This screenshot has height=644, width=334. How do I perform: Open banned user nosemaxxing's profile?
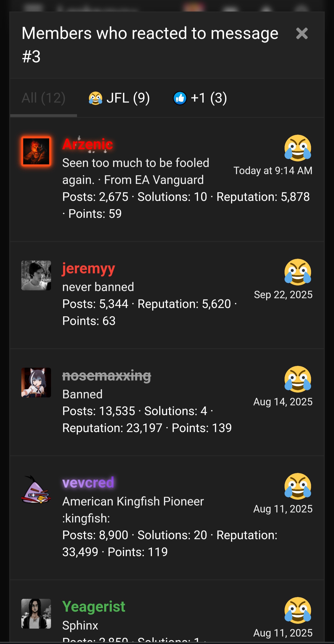coord(107,375)
